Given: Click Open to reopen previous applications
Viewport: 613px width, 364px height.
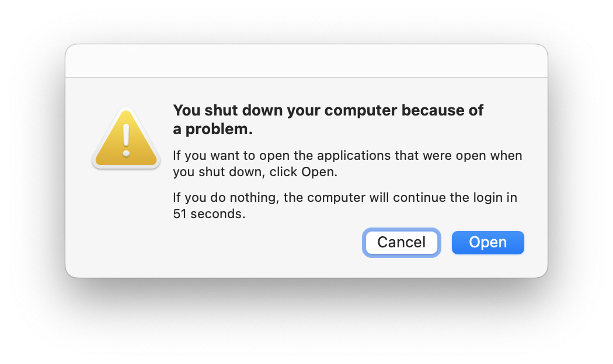Looking at the screenshot, I should point(487,243).
